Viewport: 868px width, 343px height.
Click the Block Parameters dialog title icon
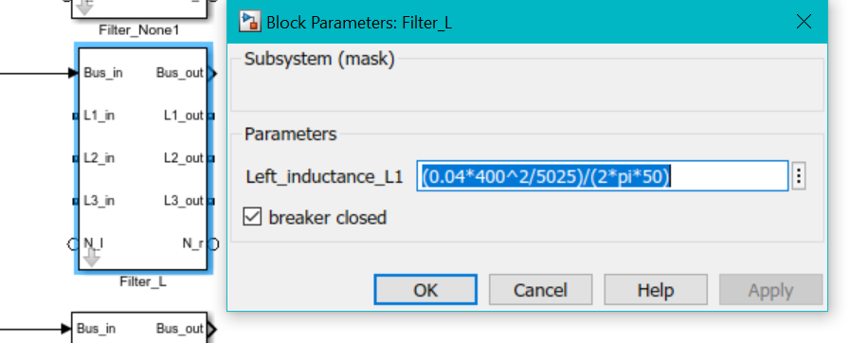click(x=249, y=22)
